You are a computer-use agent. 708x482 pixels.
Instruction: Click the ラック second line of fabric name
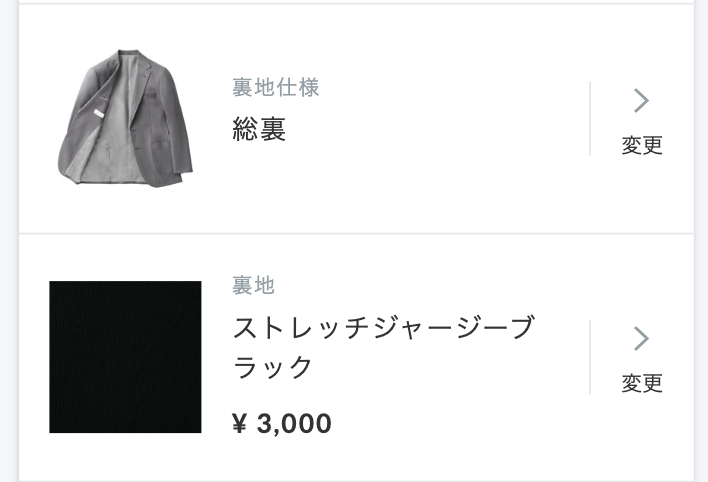pos(272,367)
